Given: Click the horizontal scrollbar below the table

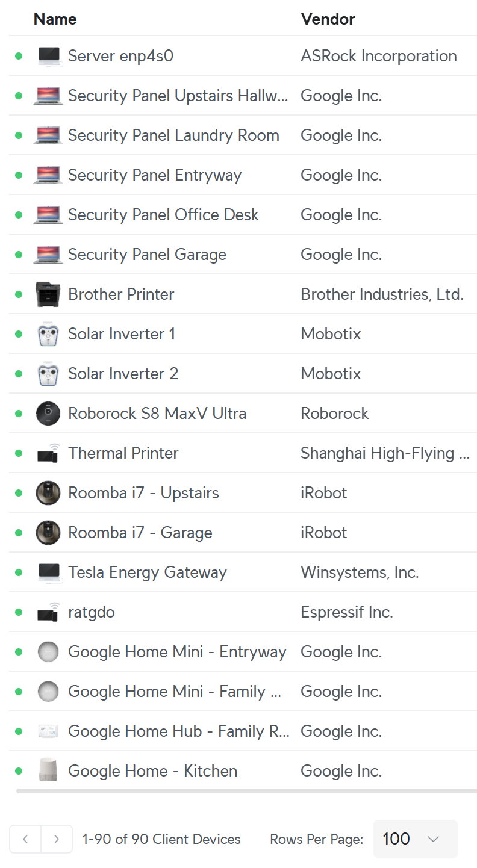Looking at the screenshot, I should tap(247, 791).
